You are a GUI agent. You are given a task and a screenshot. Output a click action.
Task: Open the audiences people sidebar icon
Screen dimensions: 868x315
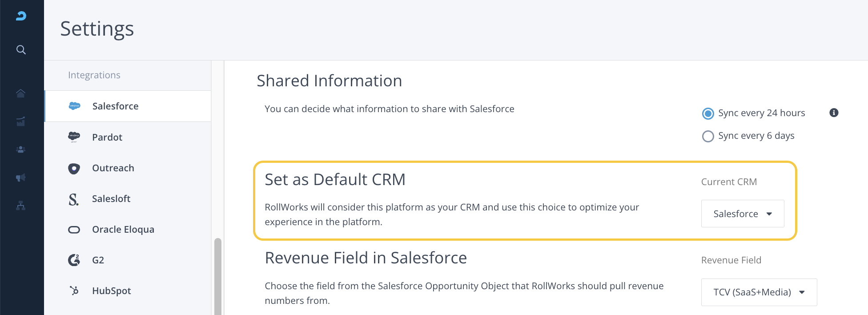[x=20, y=149]
